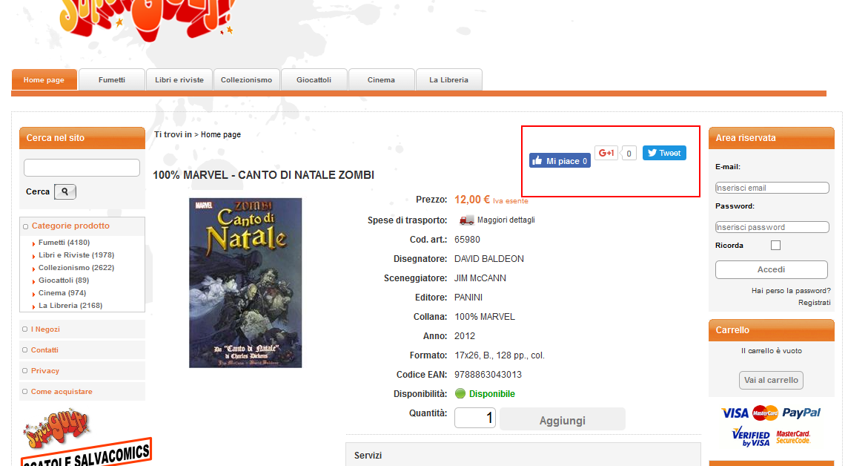Open the Privacy sidebar link

[x=44, y=371]
